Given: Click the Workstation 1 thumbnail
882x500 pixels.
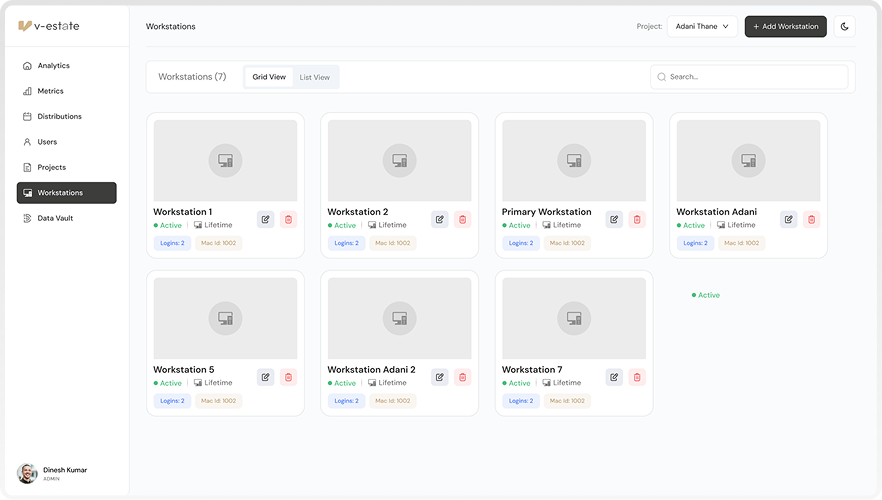Looking at the screenshot, I should pyautogui.click(x=226, y=160).
